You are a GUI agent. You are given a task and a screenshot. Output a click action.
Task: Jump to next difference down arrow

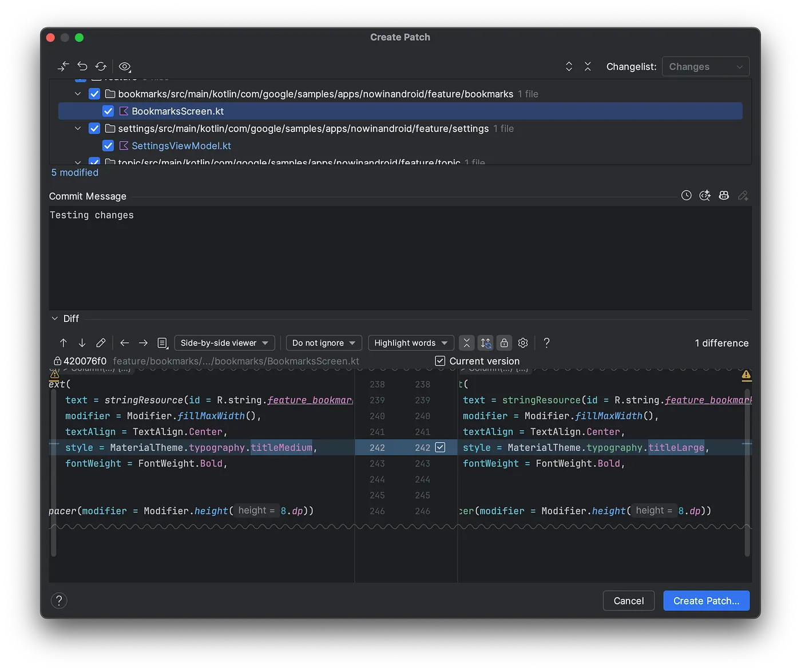pos(82,343)
